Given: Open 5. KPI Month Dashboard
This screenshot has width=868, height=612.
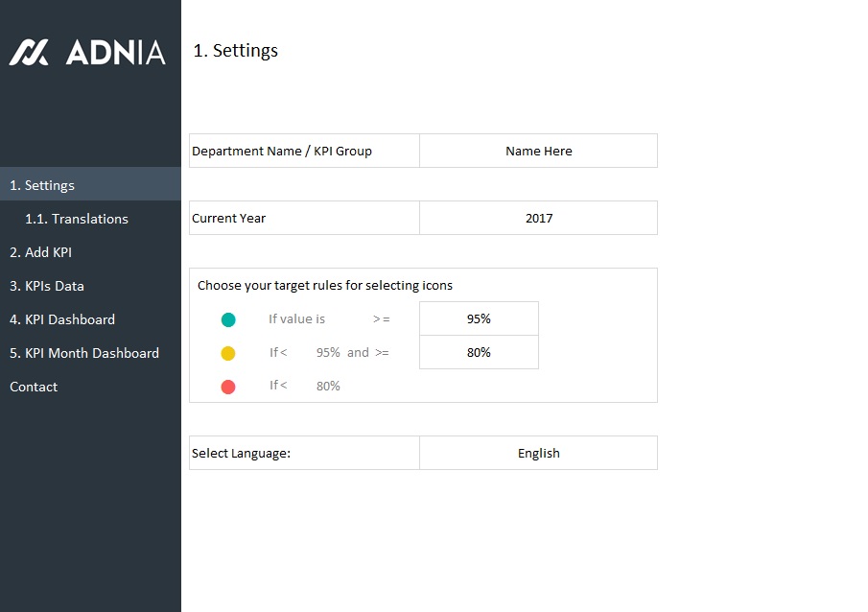Looking at the screenshot, I should pos(84,353).
